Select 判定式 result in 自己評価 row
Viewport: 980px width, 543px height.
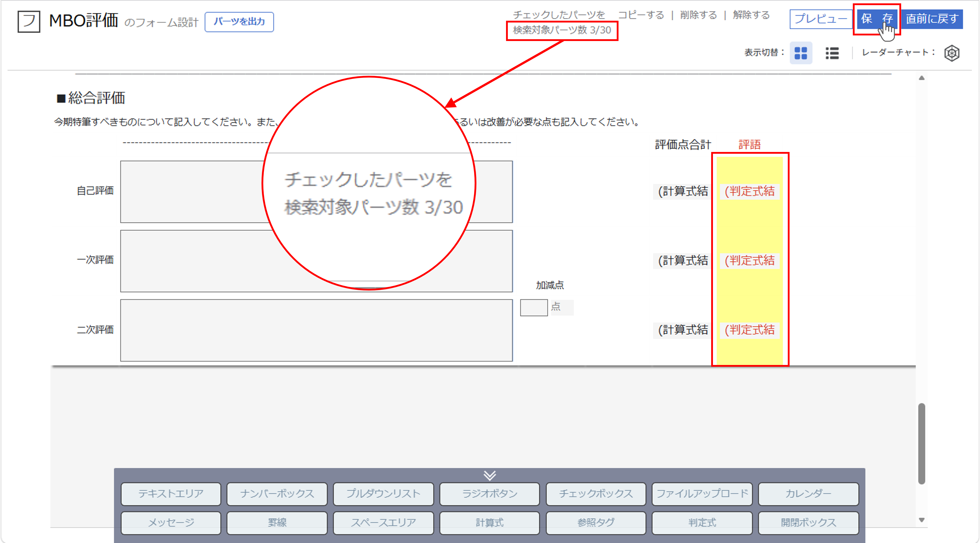[x=749, y=191]
